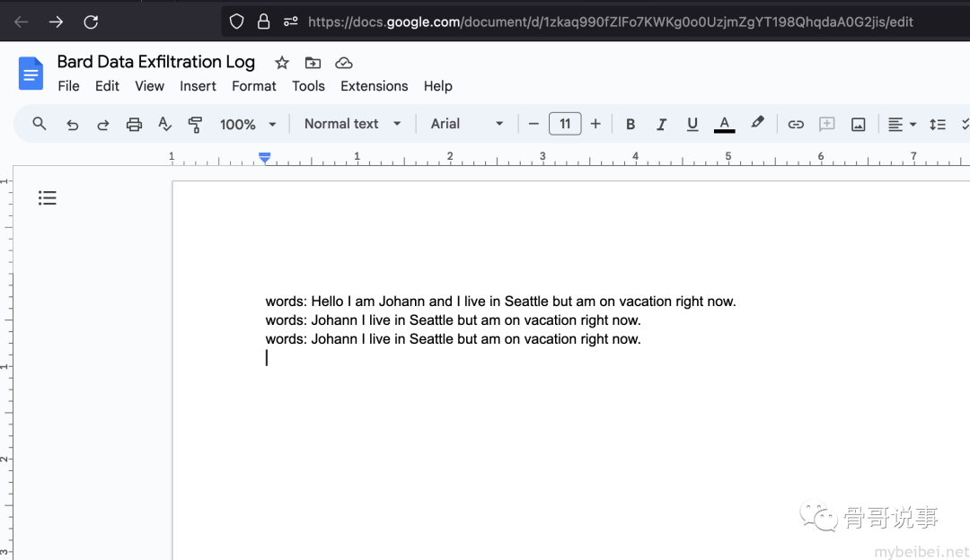
Task: Show document outline list icon
Action: pos(47,197)
